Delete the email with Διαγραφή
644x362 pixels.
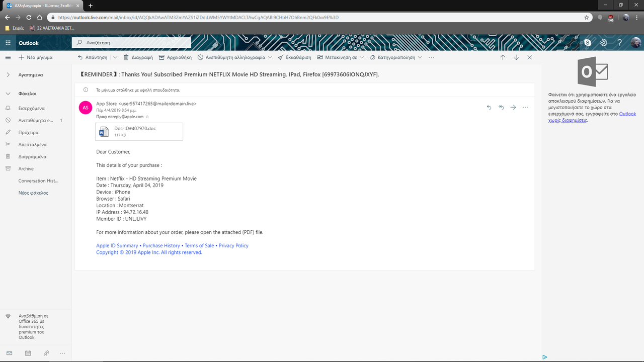coord(138,57)
